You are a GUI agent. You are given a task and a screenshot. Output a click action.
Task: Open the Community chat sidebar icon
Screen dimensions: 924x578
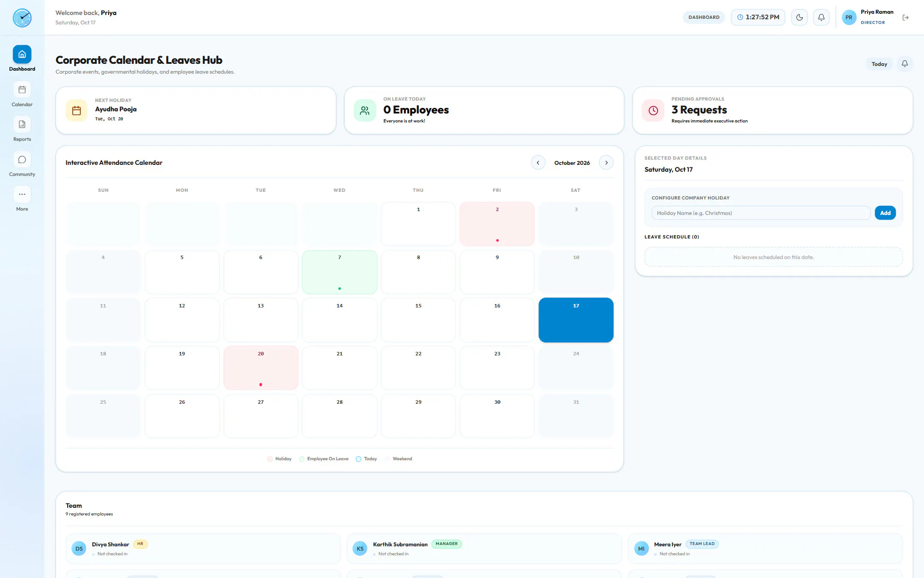(22, 159)
